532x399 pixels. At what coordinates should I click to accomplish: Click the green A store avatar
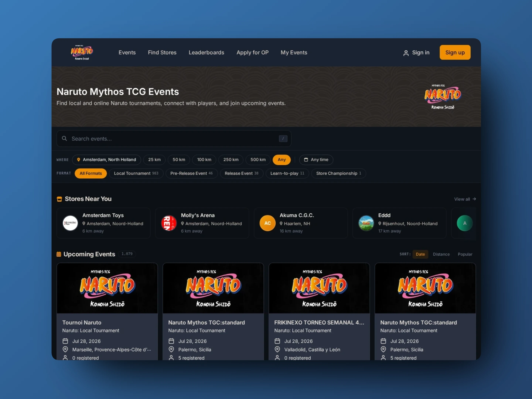465,223
